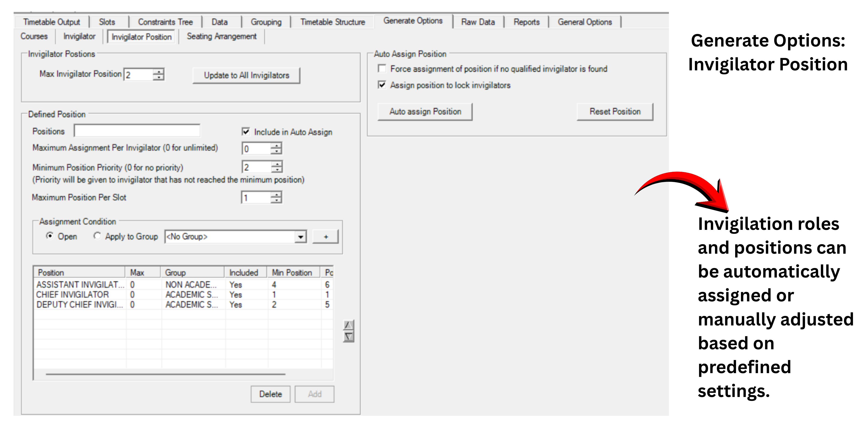Click the Update to All Invigilators button
Viewport: 868px width, 434px height.
tap(246, 75)
